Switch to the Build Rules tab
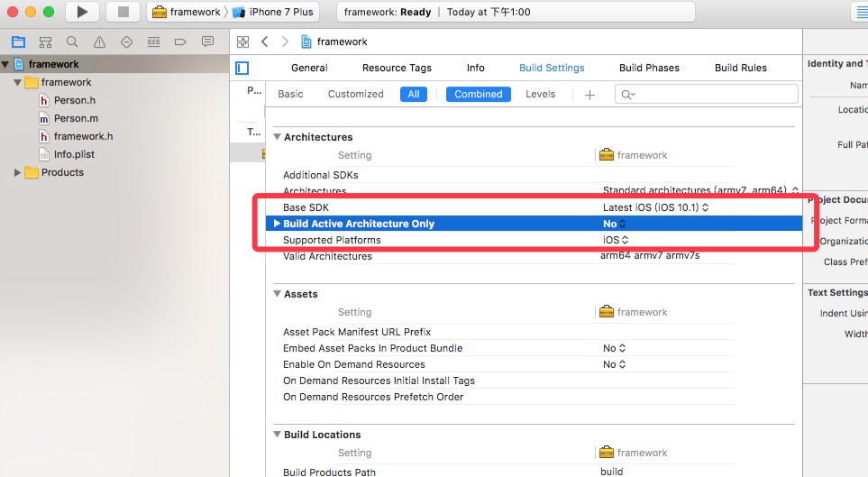 [741, 68]
